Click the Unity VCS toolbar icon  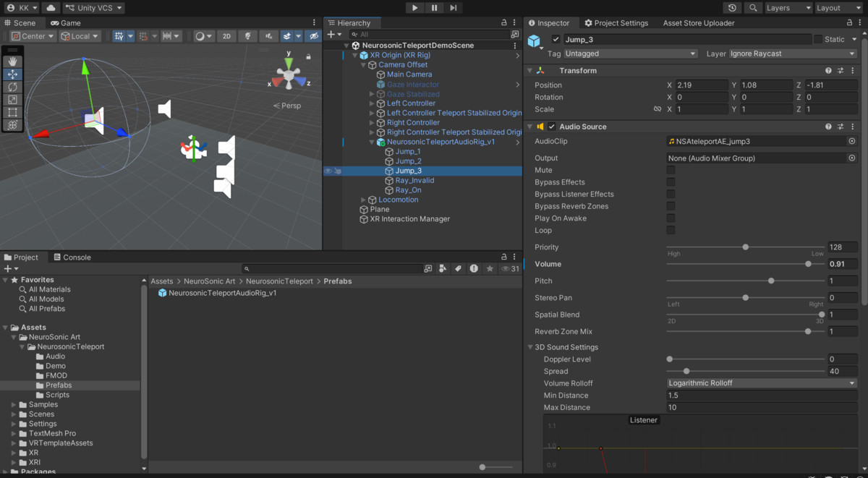click(94, 8)
